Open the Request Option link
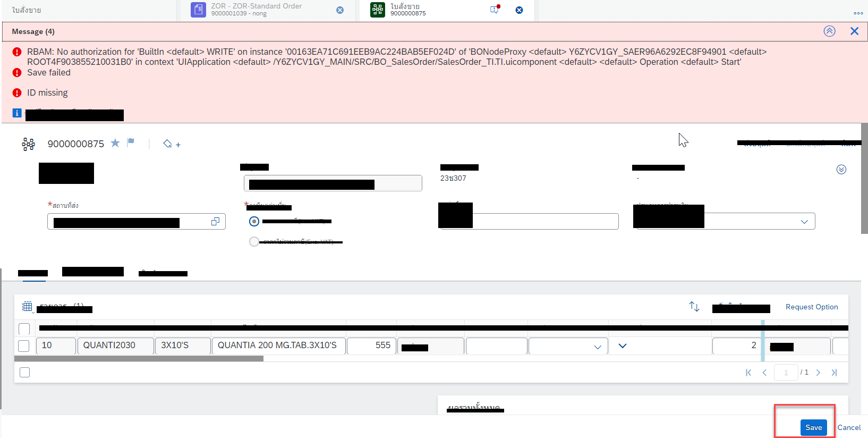The image size is (868, 438). (x=812, y=307)
